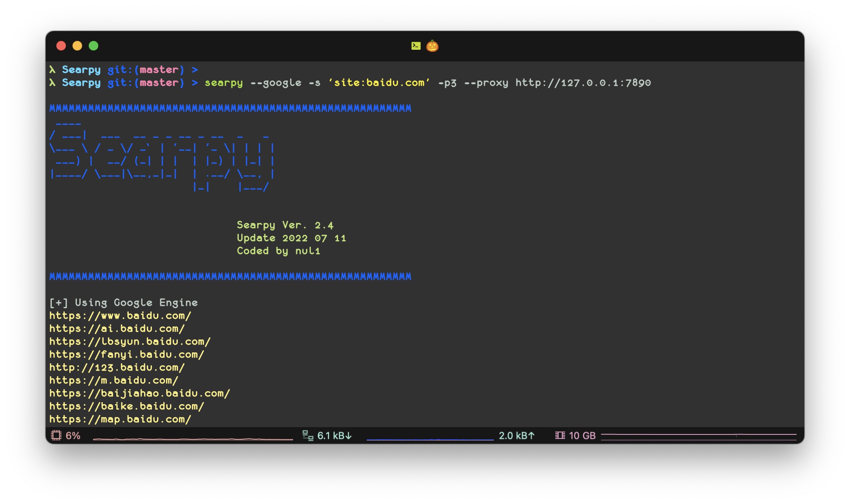Open the https://baijiahao.baidu.com/ URL

[x=140, y=393]
